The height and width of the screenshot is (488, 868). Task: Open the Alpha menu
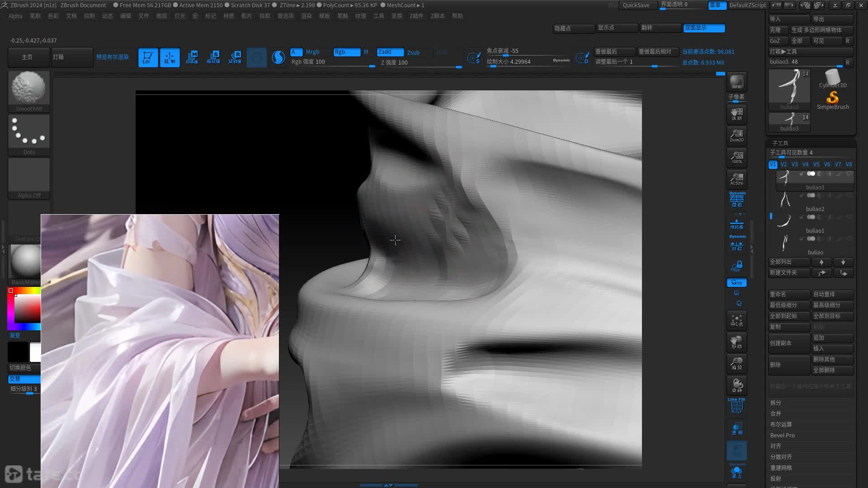coord(15,16)
